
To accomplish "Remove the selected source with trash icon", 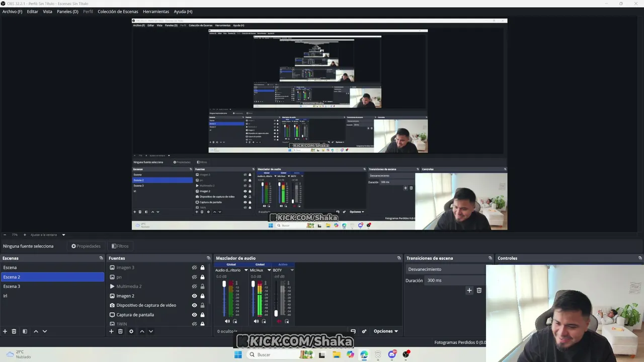I will (x=120, y=331).
